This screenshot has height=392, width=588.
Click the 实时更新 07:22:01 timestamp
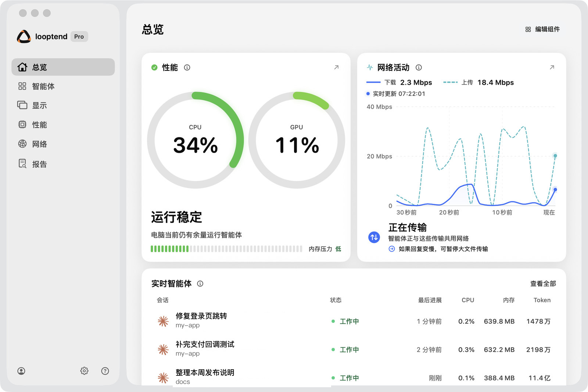(396, 94)
